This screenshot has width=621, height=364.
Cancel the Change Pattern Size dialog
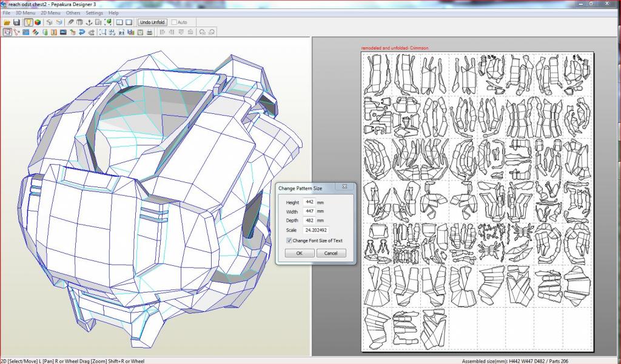pos(331,253)
